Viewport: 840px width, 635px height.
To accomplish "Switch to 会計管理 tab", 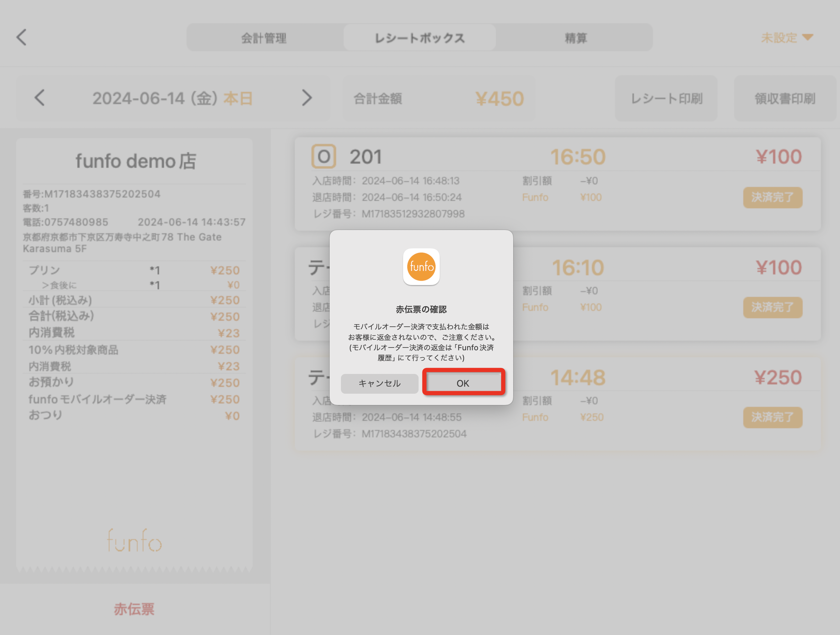I will coord(264,38).
